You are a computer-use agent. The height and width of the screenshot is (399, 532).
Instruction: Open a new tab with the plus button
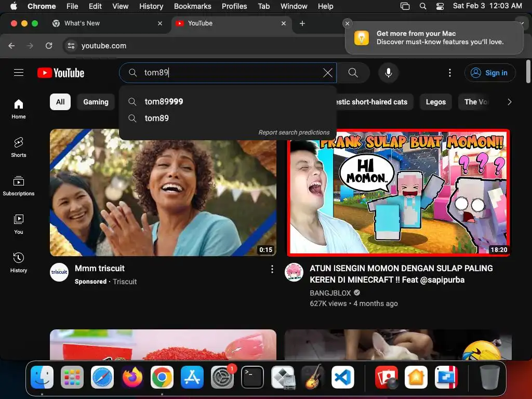302,23
